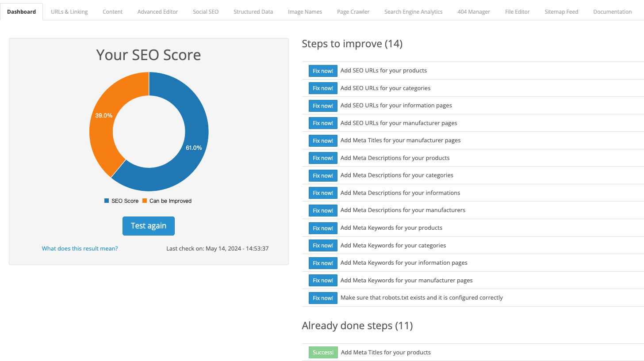Open the Search Engine Analytics tab
Image resolution: width=644 pixels, height=361 pixels.
(x=413, y=12)
